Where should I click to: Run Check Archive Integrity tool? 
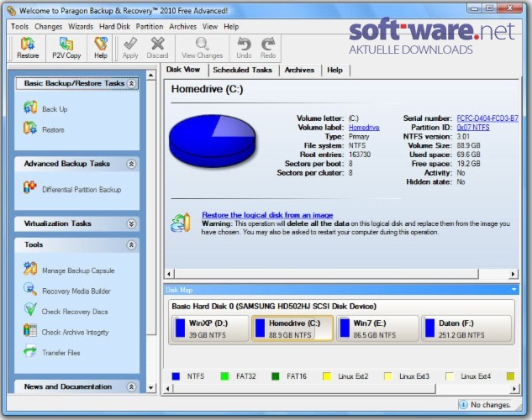pyautogui.click(x=66, y=331)
